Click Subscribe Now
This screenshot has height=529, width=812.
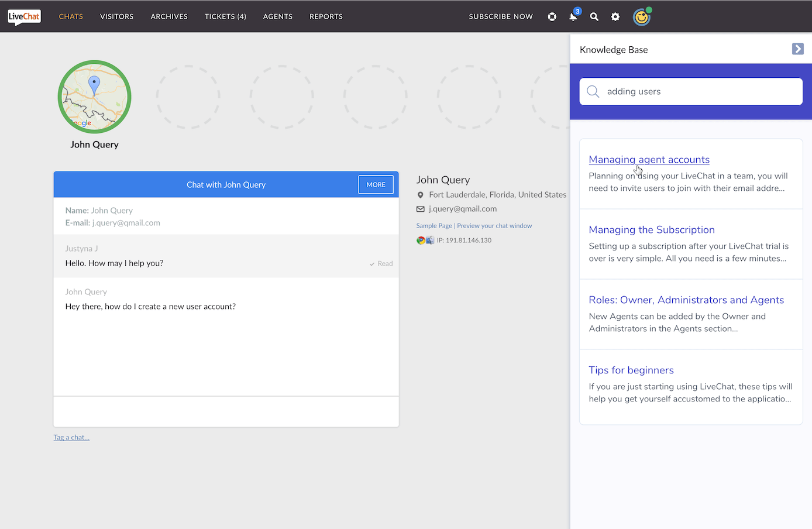tap(501, 16)
